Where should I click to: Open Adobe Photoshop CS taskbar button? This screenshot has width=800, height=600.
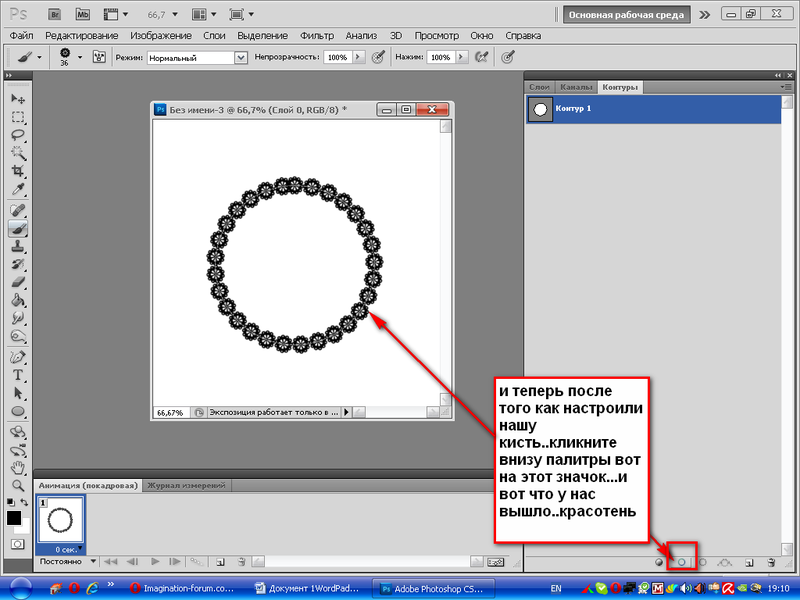pos(433,588)
